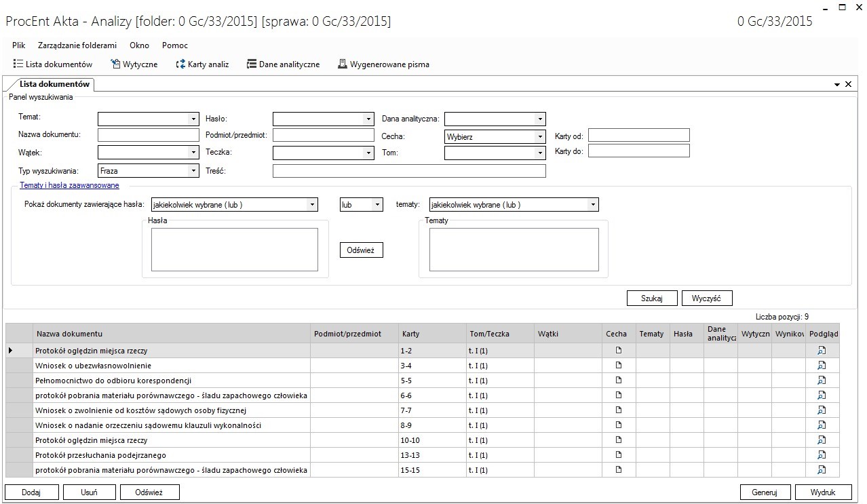Open the Cecha 'Wybierz' dropdown
Screen dimensions: 867x504
coord(541,136)
